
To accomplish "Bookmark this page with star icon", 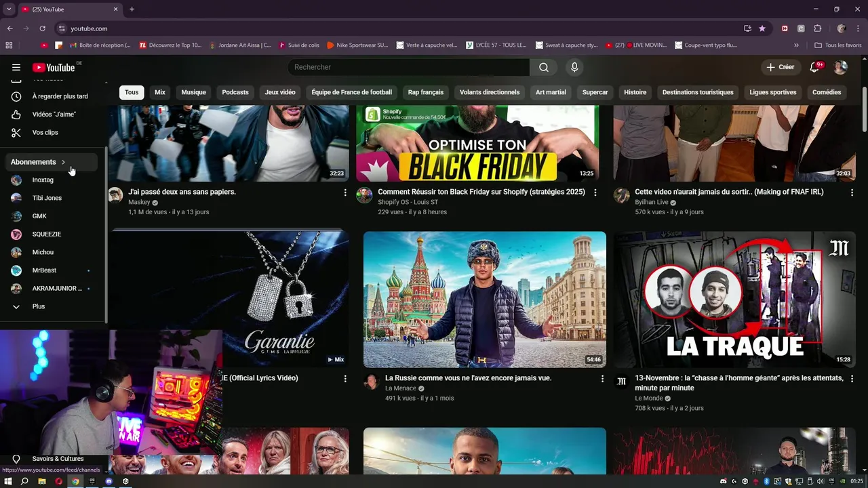I will pos(762,28).
